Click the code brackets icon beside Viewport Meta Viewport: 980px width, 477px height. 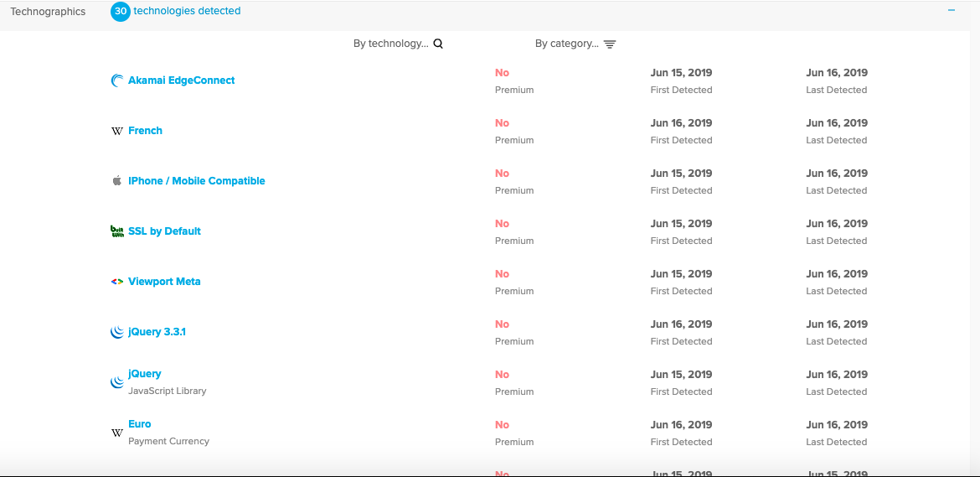pyautogui.click(x=117, y=282)
